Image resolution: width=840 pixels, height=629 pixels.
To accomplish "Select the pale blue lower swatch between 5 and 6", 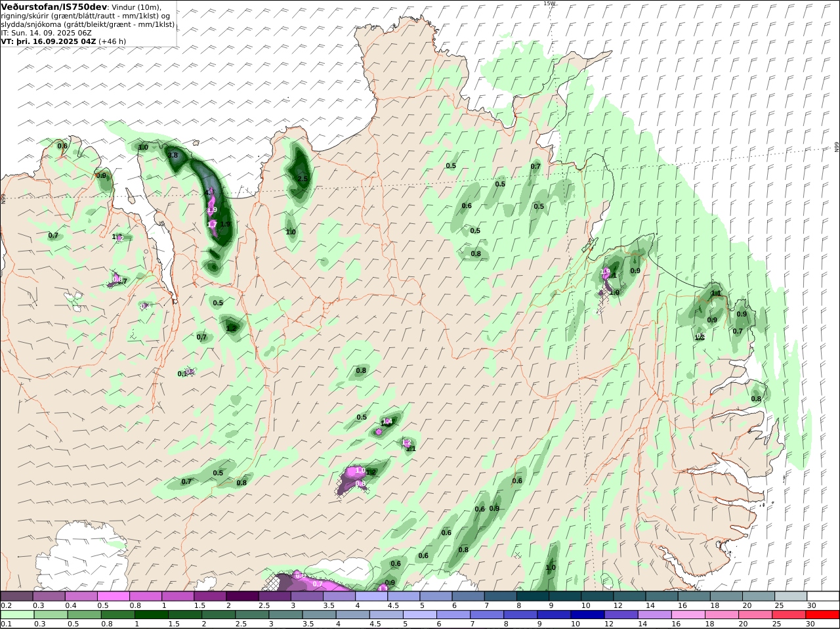I will click(421, 615).
